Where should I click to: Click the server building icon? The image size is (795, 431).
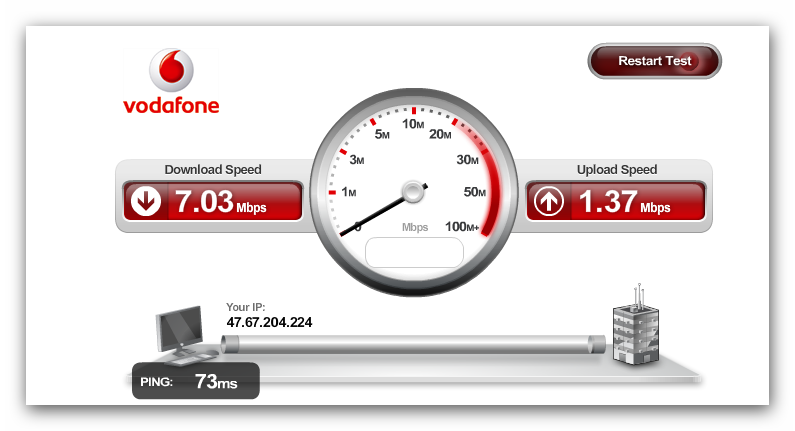pos(636,325)
